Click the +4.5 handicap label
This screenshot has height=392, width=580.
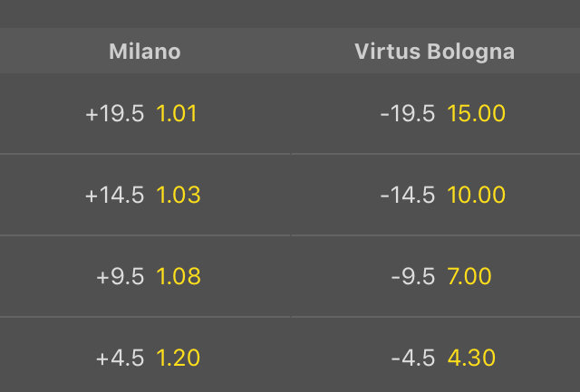(120, 358)
